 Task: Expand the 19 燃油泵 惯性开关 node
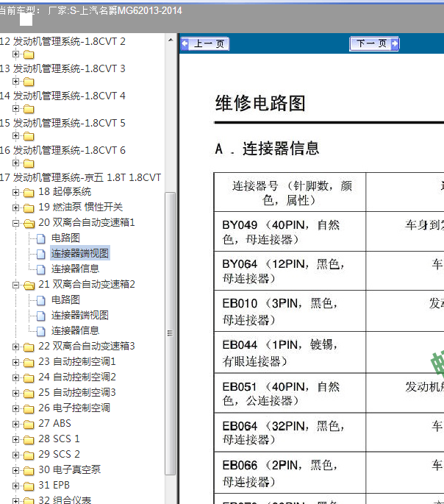pos(15,207)
